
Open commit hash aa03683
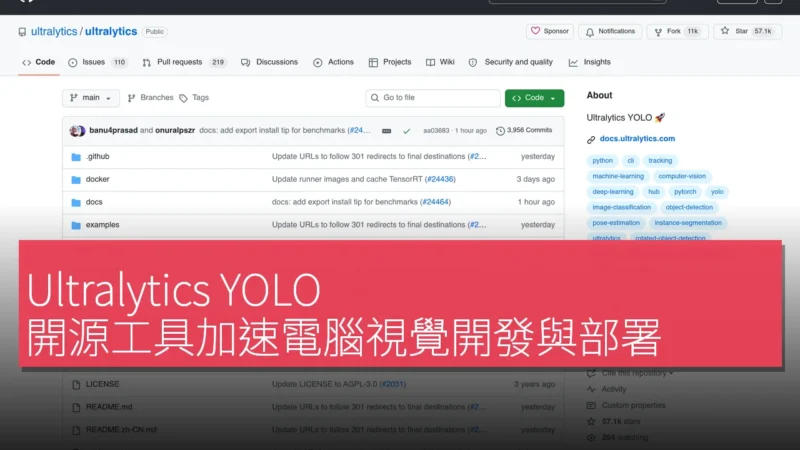[x=436, y=131]
